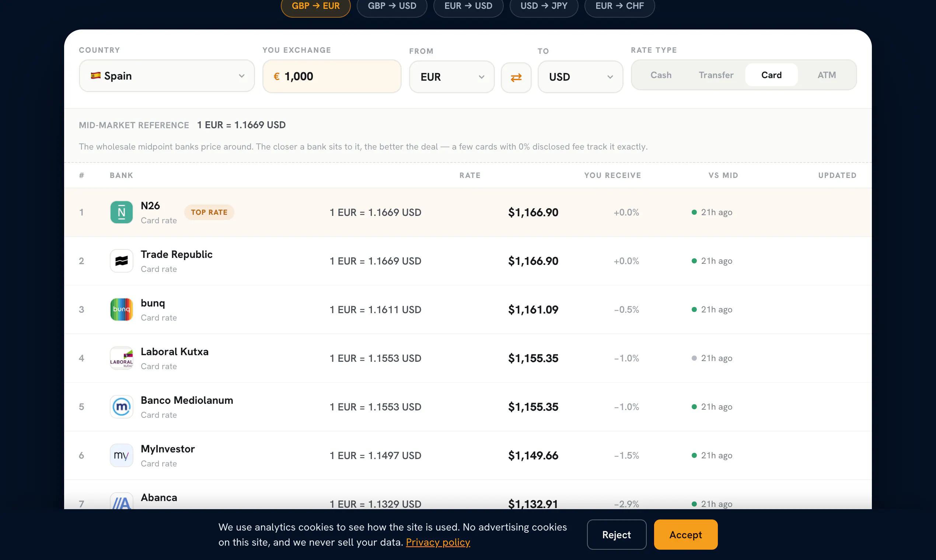
Task: Click the TOP RATE badge
Action: pyautogui.click(x=209, y=212)
